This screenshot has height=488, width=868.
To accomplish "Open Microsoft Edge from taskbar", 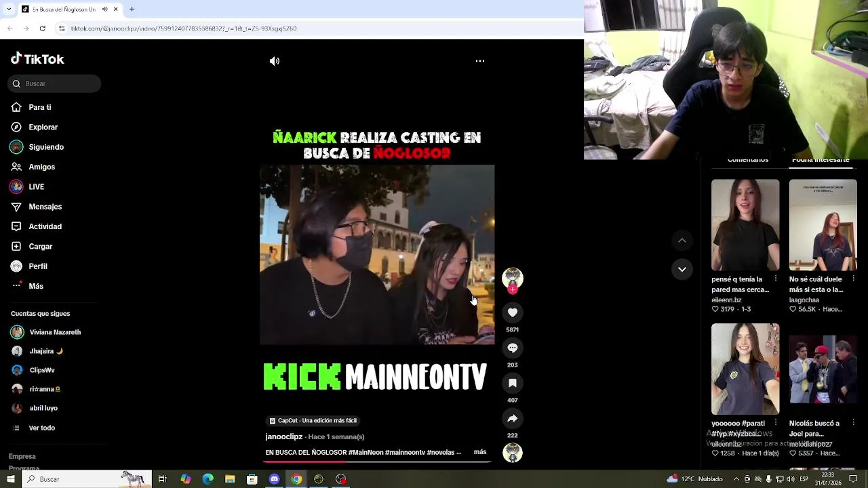I will [208, 479].
